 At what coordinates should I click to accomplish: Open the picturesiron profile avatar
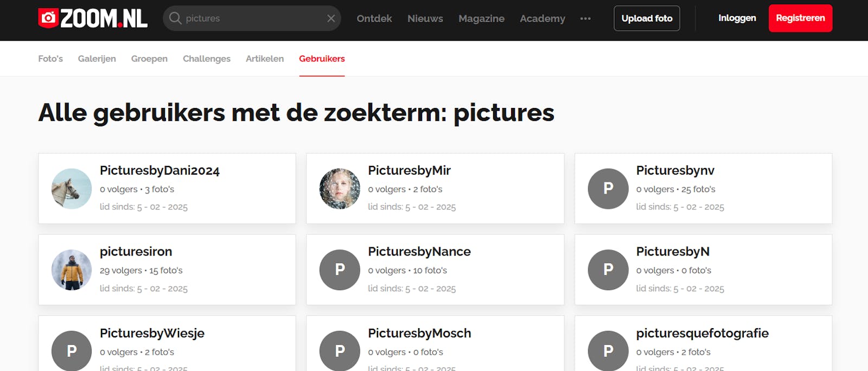(x=72, y=270)
